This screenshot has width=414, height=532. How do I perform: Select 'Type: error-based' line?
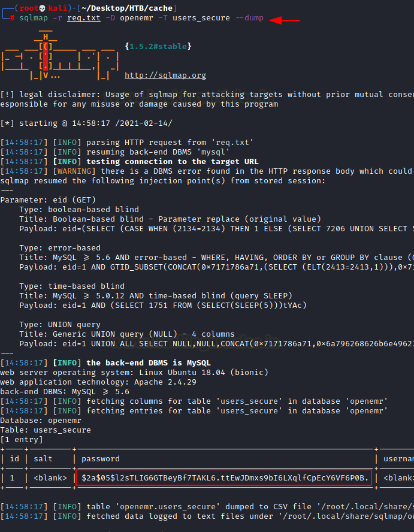[60, 247]
